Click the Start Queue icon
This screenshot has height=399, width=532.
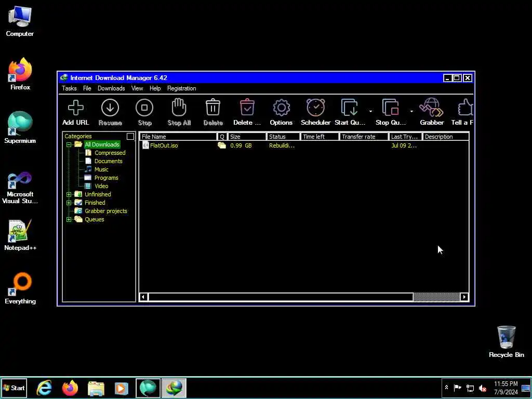[x=350, y=108]
